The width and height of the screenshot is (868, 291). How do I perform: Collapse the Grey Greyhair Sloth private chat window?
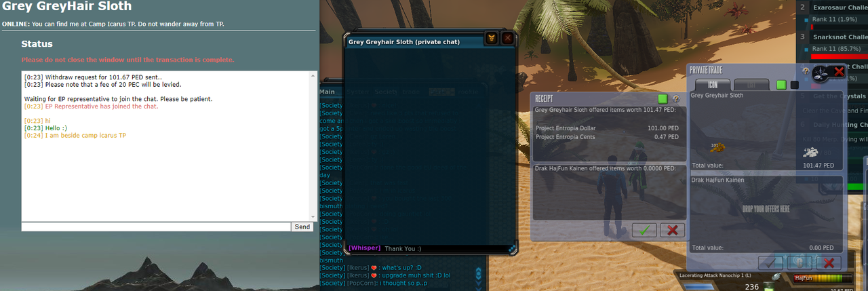[491, 39]
